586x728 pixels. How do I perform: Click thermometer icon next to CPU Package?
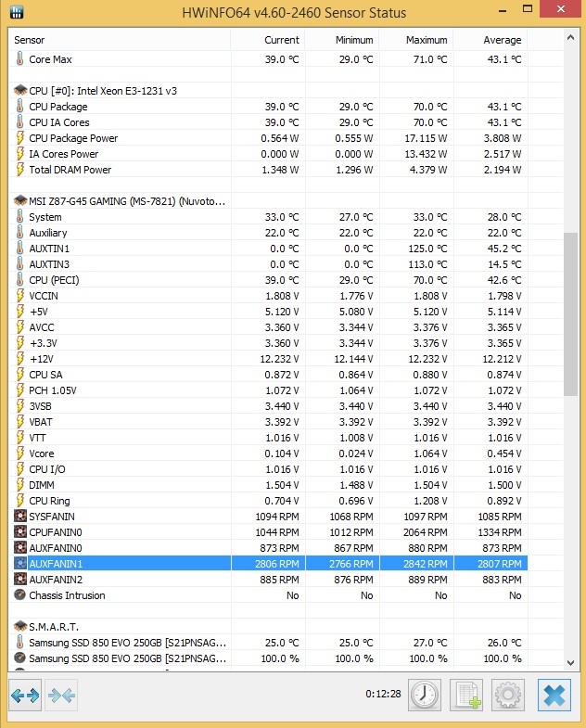click(x=20, y=107)
